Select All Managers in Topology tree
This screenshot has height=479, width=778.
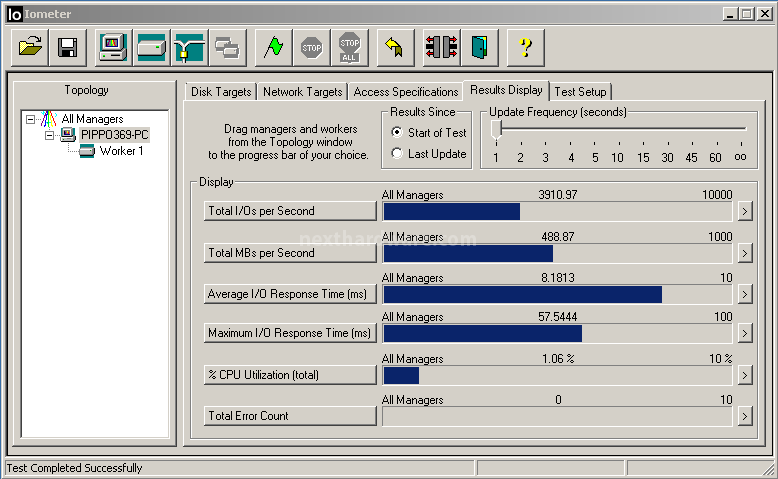(92, 119)
